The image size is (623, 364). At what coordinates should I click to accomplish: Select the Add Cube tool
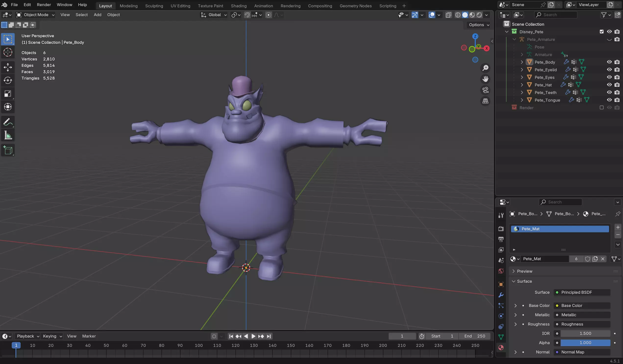tap(8, 150)
